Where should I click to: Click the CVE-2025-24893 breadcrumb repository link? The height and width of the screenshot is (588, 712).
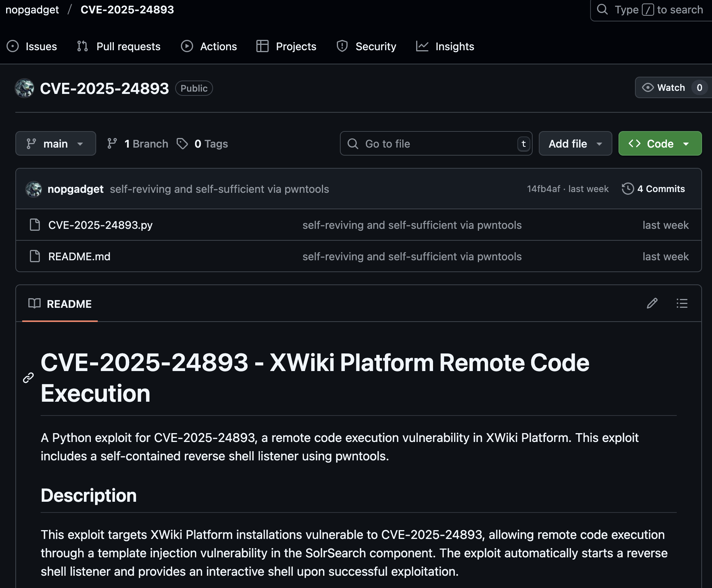127,10
